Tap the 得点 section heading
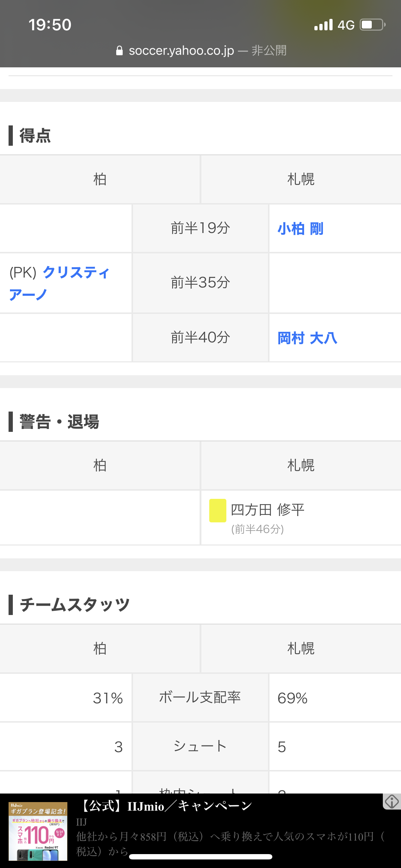This screenshot has height=868, width=401. (35, 136)
